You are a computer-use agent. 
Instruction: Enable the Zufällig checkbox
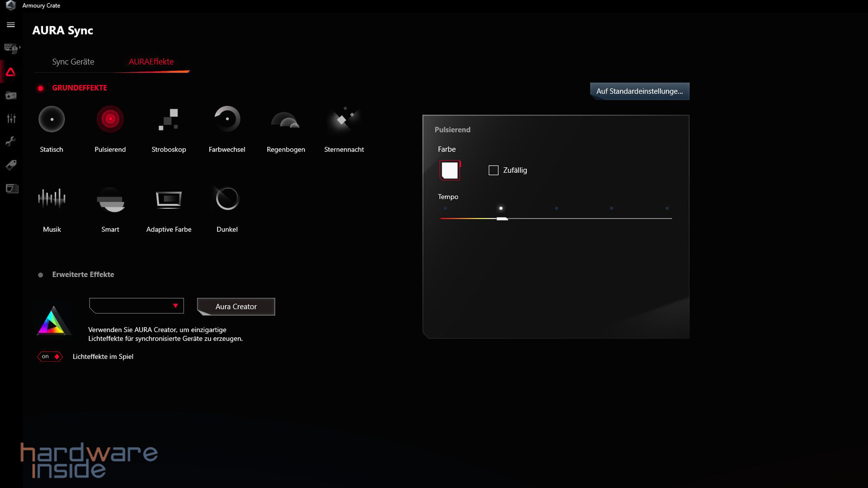(x=493, y=170)
